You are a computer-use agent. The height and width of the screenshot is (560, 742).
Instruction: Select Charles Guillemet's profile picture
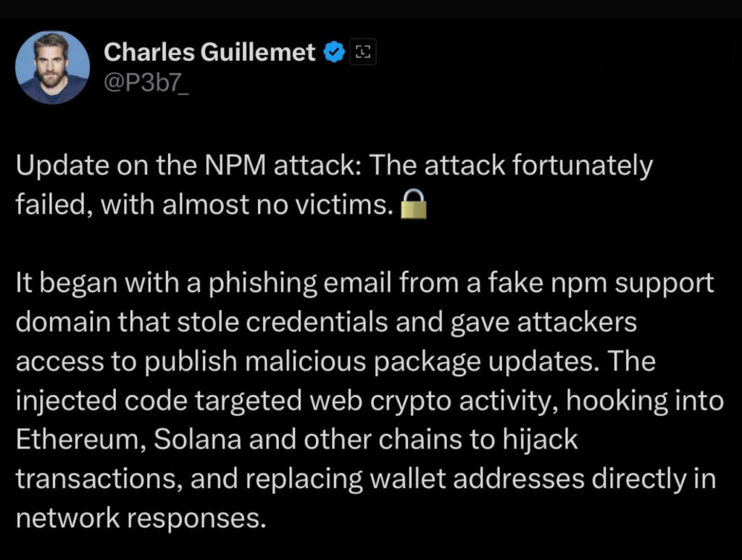52,67
